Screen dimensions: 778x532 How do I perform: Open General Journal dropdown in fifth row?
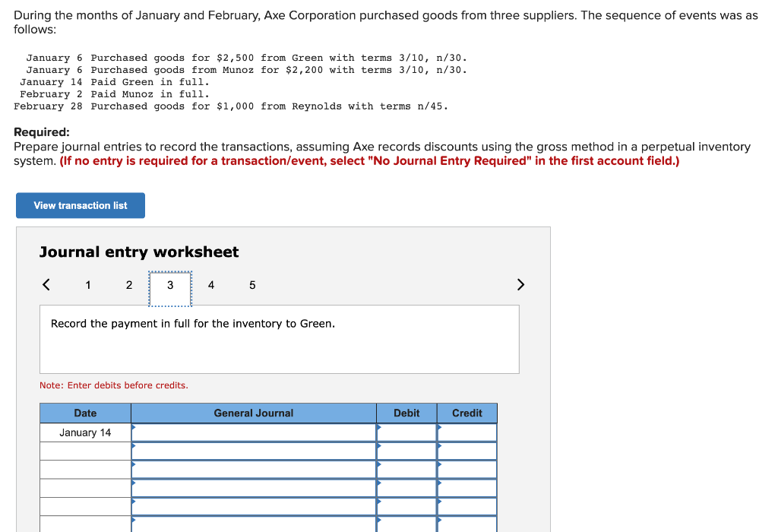254,507
